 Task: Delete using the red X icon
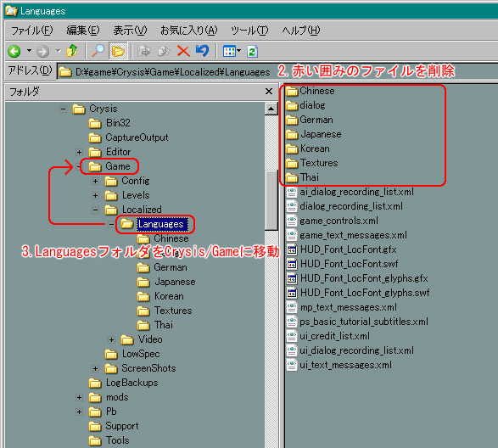pos(183,51)
